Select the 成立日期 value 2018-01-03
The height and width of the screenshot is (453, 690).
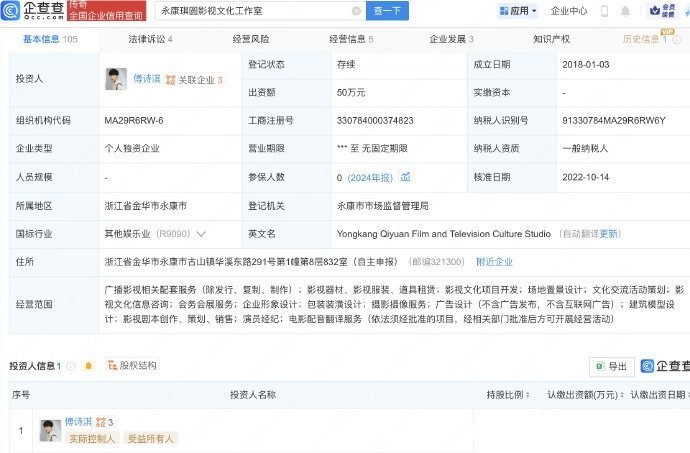point(586,65)
